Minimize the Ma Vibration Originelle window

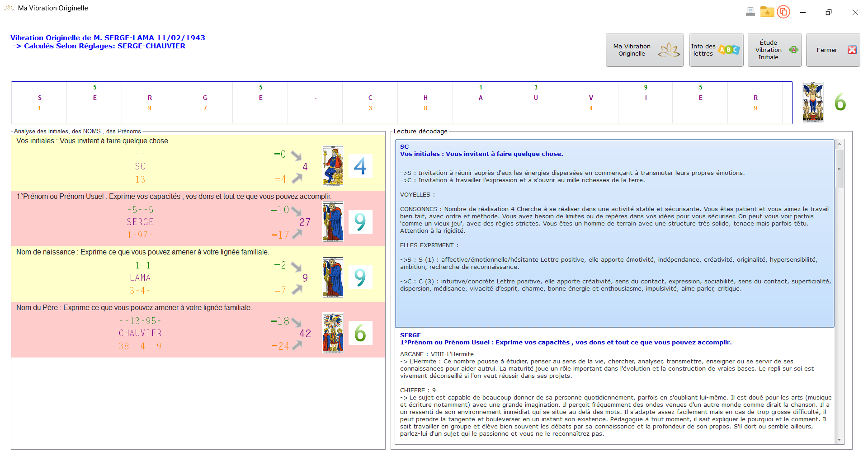click(803, 12)
